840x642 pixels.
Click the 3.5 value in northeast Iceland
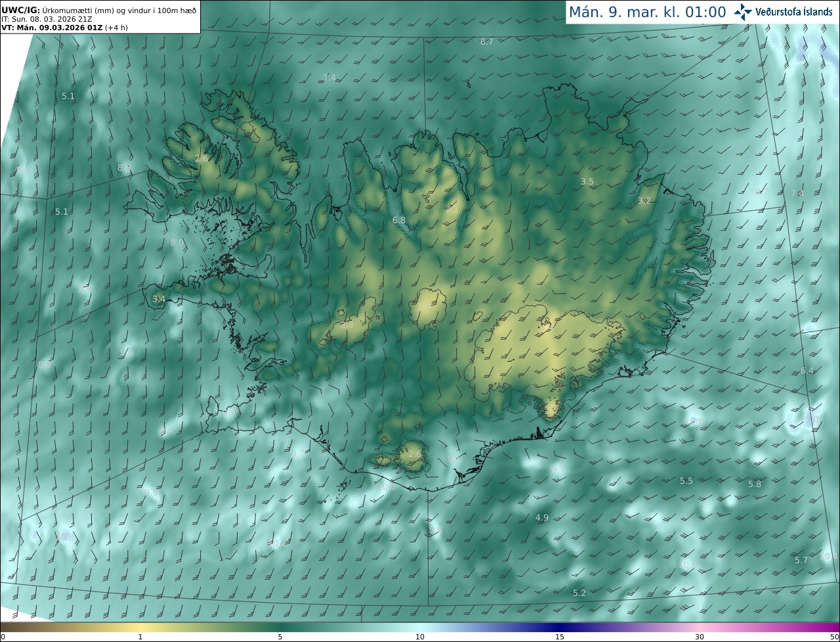pos(587,181)
